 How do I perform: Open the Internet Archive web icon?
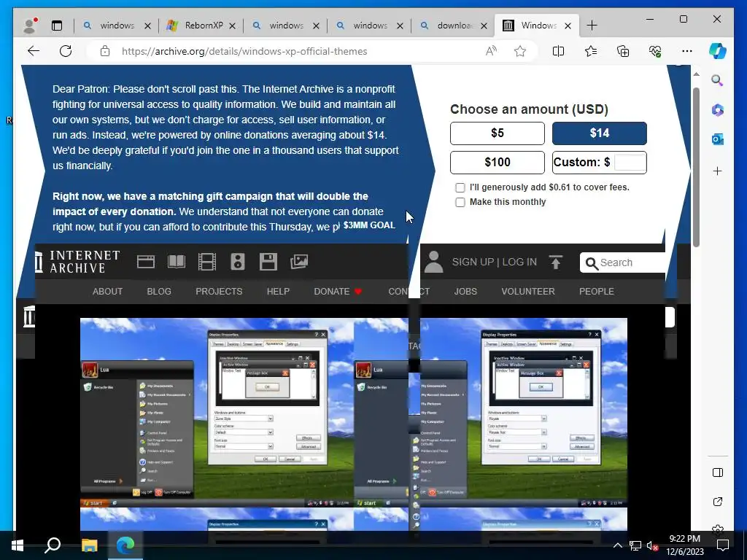pos(146,262)
